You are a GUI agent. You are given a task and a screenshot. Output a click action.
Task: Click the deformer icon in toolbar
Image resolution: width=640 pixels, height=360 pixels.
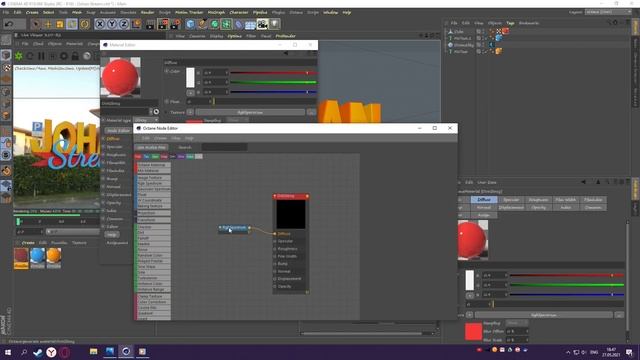click(238, 24)
